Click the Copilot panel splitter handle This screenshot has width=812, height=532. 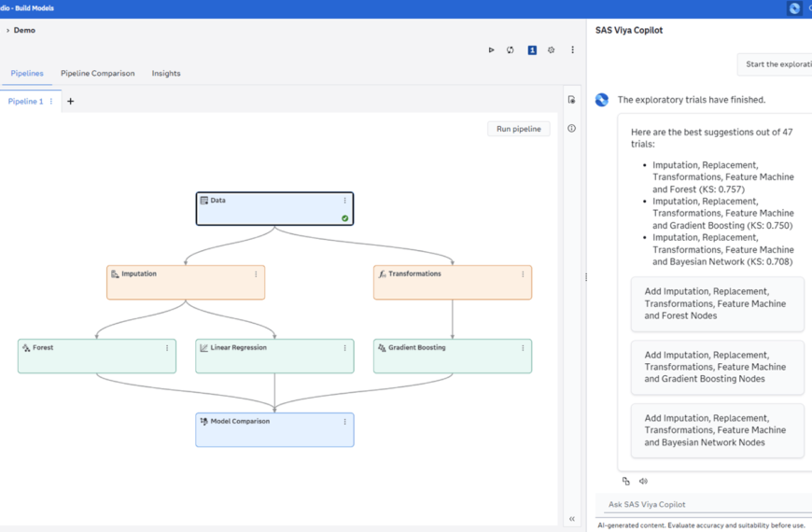click(586, 277)
